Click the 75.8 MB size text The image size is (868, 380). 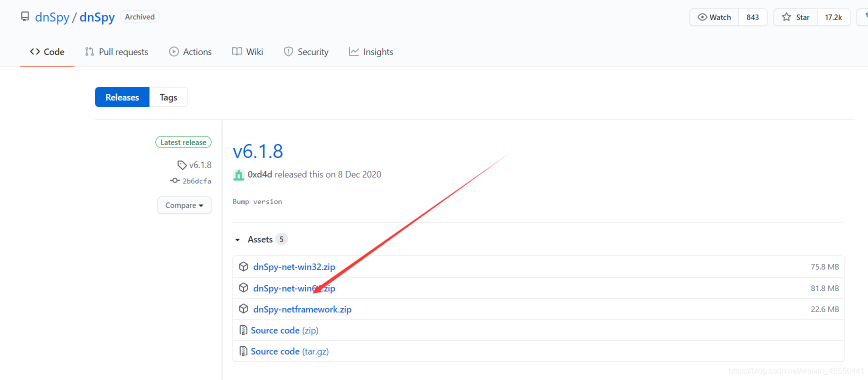pos(824,266)
